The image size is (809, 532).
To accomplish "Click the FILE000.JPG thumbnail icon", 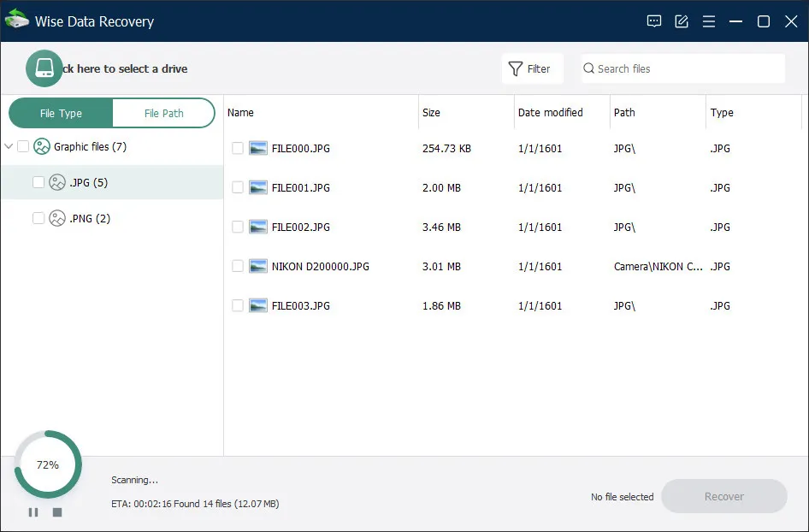I will [258, 149].
